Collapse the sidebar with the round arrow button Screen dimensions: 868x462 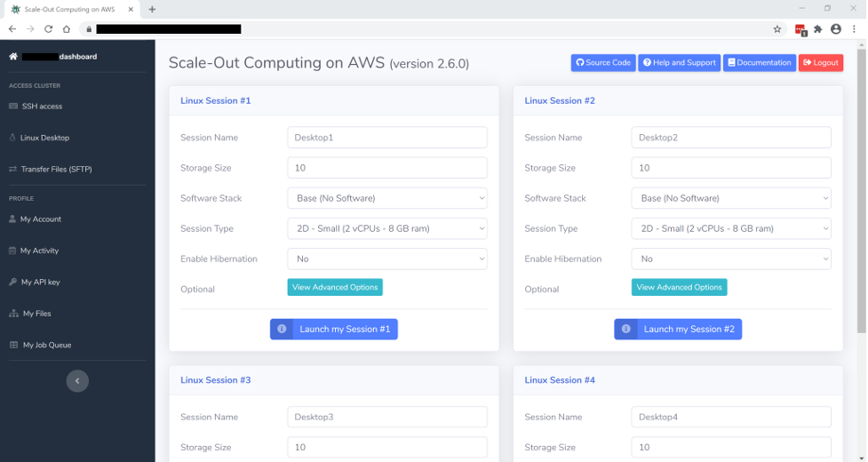point(77,380)
